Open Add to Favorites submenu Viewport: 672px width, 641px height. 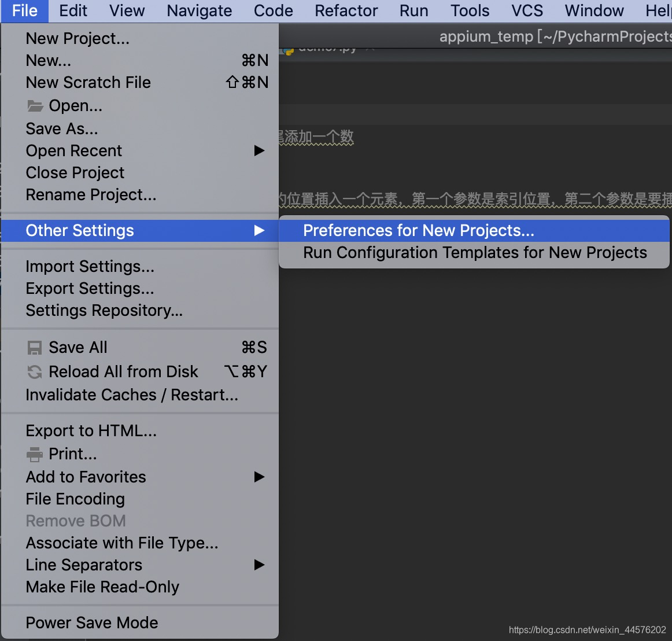(x=140, y=477)
